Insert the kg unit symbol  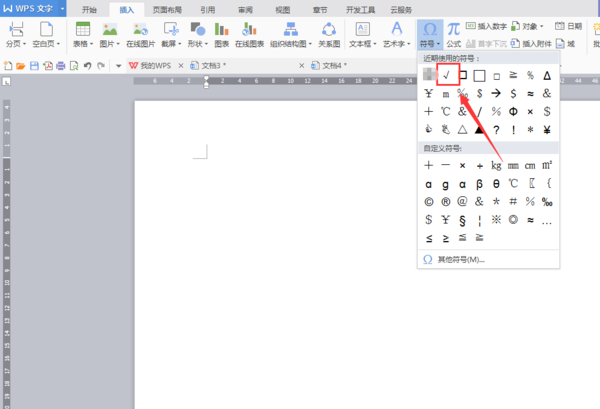(495, 165)
